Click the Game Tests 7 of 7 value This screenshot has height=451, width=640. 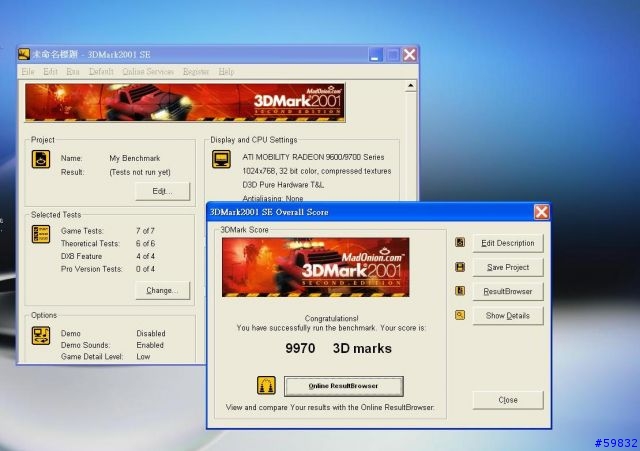[x=145, y=231]
